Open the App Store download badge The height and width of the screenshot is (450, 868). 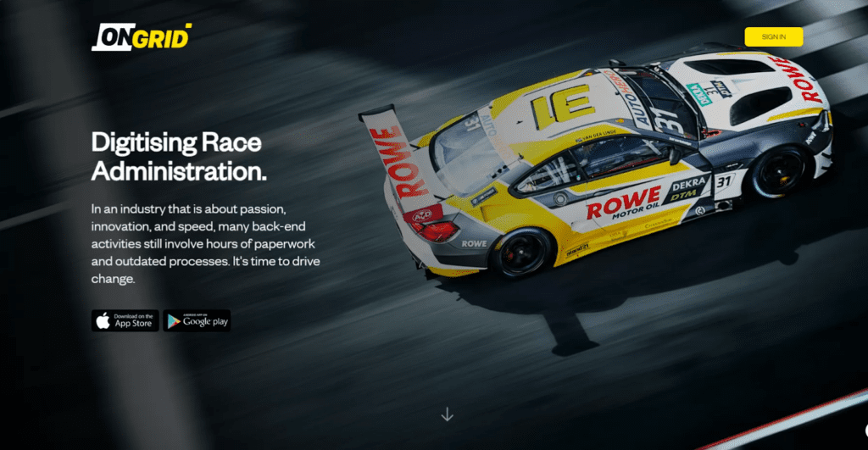(125, 320)
